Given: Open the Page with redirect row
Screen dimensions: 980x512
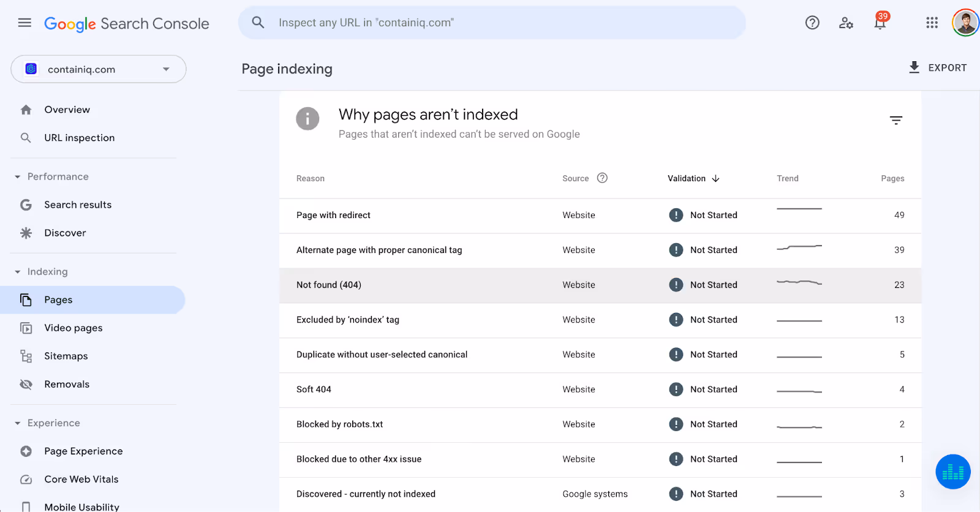Looking at the screenshot, I should (x=600, y=216).
